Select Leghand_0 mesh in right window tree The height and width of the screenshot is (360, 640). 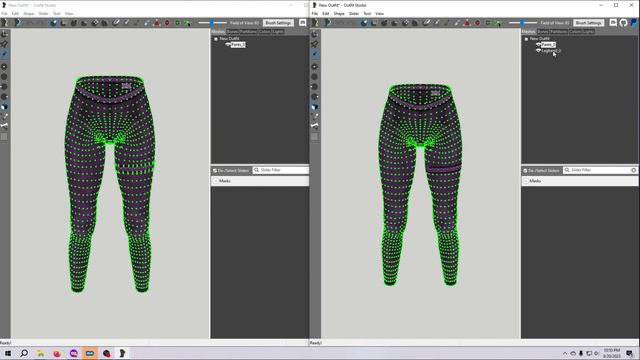click(551, 51)
